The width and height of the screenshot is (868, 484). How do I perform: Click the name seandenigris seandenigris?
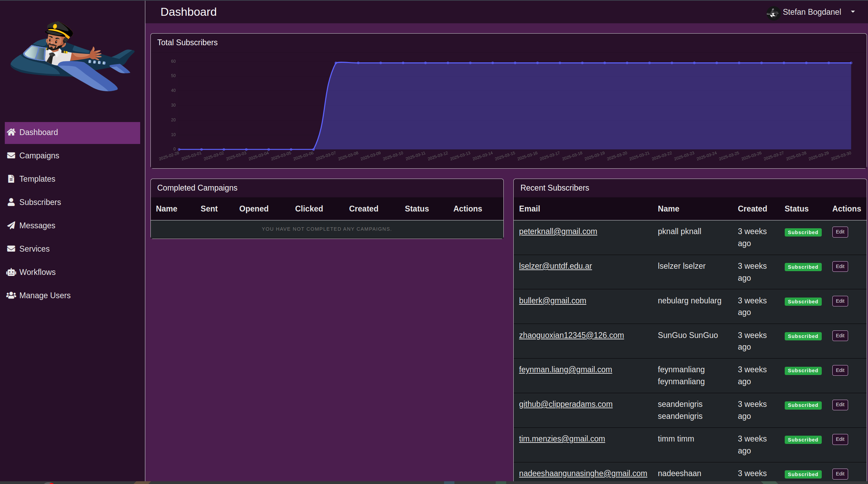coord(680,410)
